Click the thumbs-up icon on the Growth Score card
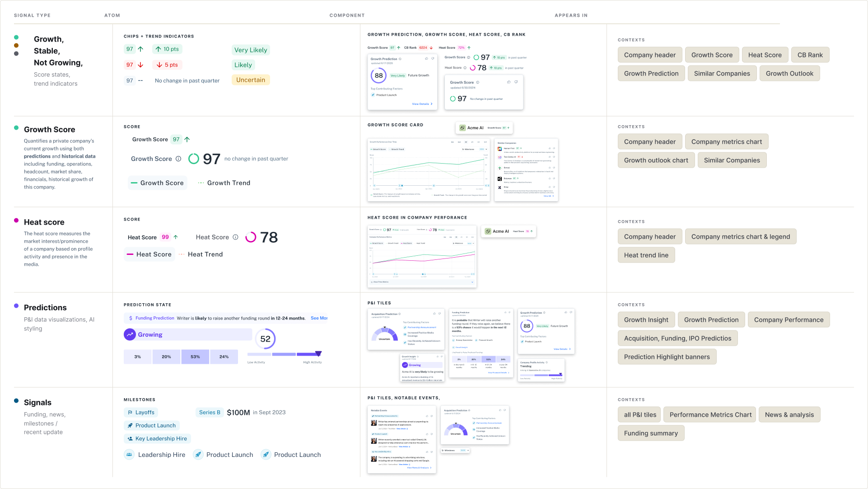This screenshot has width=868, height=489. (x=509, y=82)
